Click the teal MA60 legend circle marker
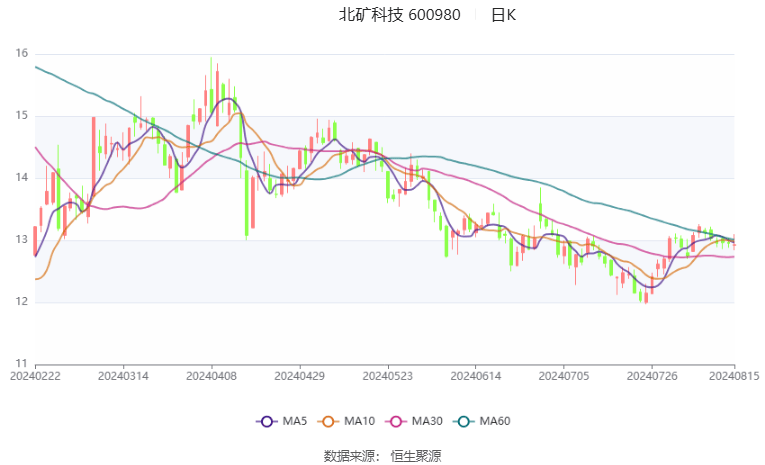This screenshot has height=465, width=765. [465, 421]
